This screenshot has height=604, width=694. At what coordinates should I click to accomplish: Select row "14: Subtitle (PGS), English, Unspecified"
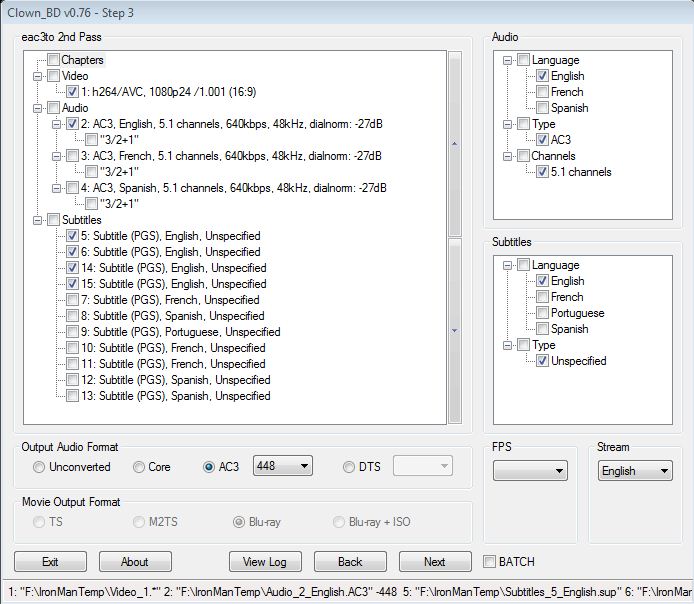pyautogui.click(x=174, y=268)
